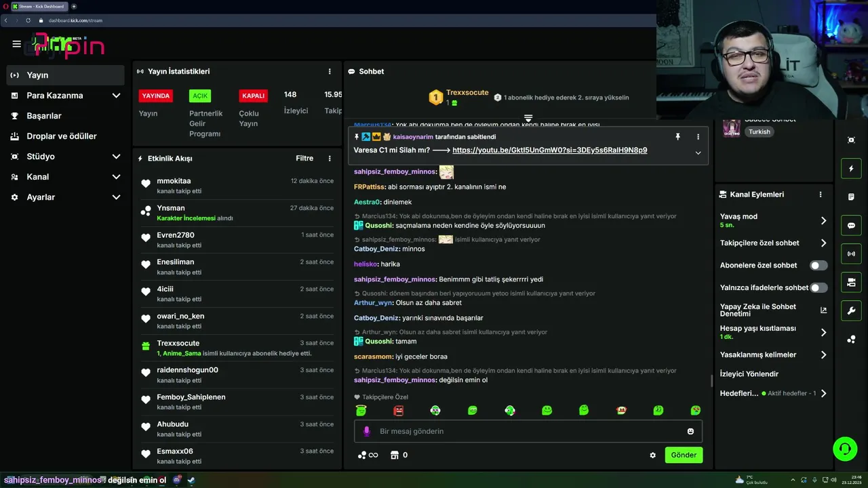This screenshot has height=488, width=868.
Task: Open the hamburger menu icon
Action: (x=16, y=44)
